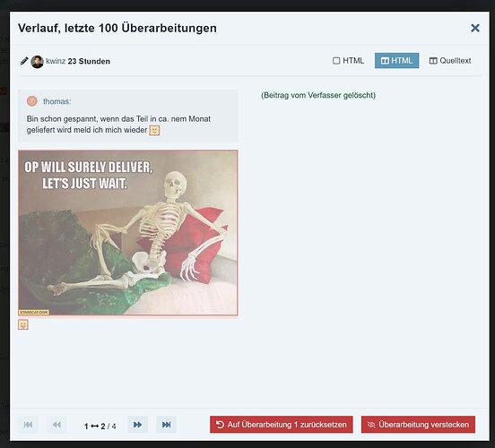Image resolution: width=495 pixels, height=448 pixels.
Task: Click 'Überarbeitung verstecken' button
Action: pos(418,425)
